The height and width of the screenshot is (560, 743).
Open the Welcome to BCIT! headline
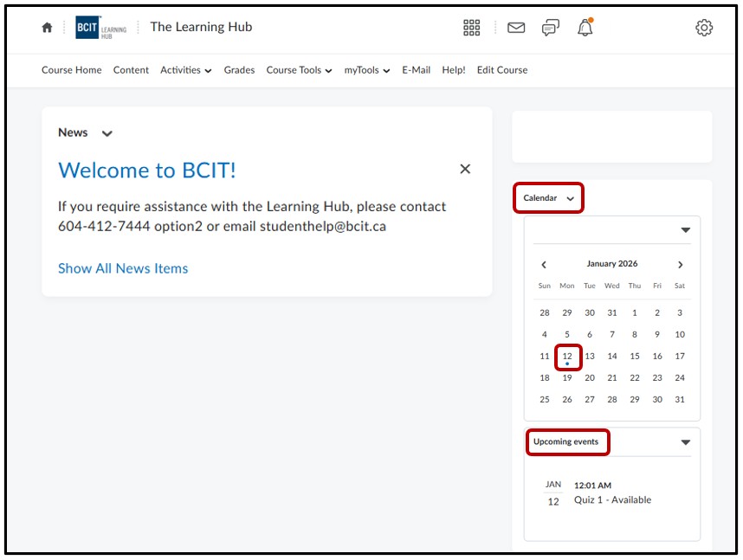146,171
